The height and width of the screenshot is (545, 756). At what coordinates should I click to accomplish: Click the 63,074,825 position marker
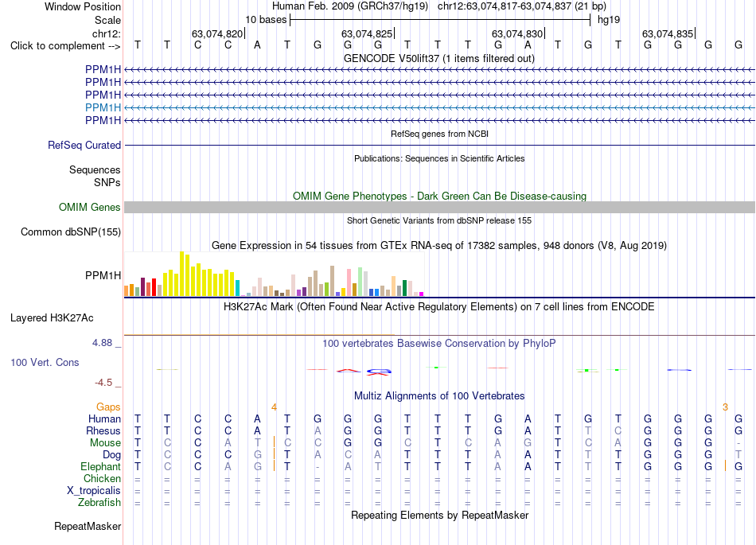click(x=368, y=33)
